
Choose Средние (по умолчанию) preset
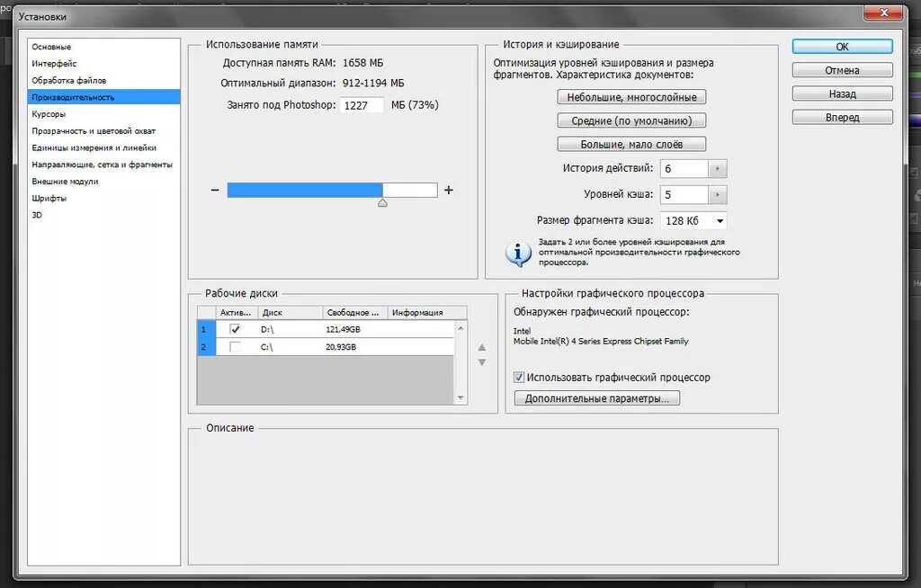[631, 120]
